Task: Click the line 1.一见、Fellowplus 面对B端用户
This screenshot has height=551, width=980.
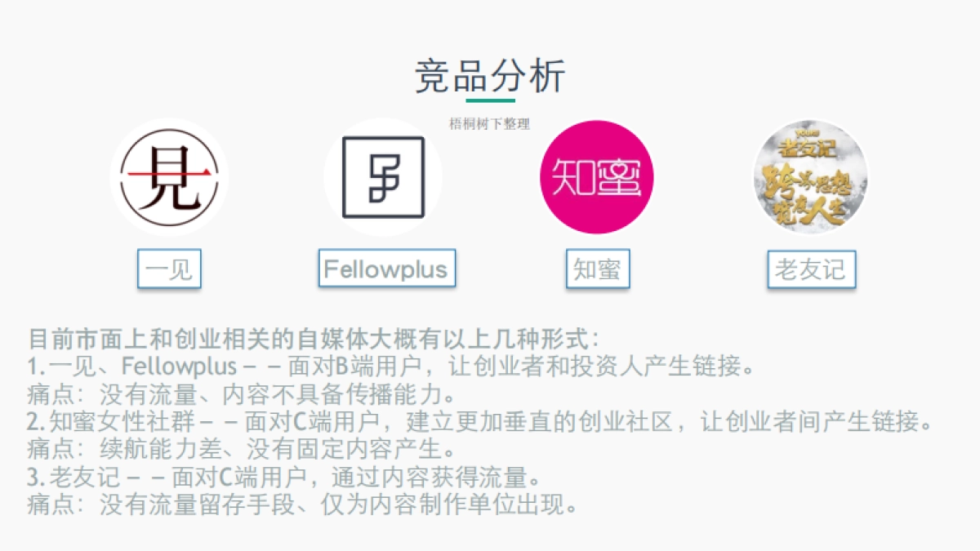Action: point(390,366)
